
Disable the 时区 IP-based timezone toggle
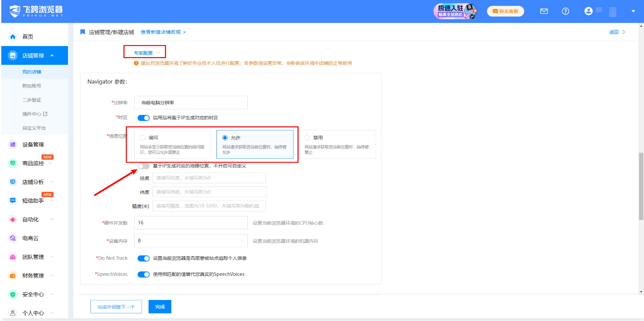point(143,118)
